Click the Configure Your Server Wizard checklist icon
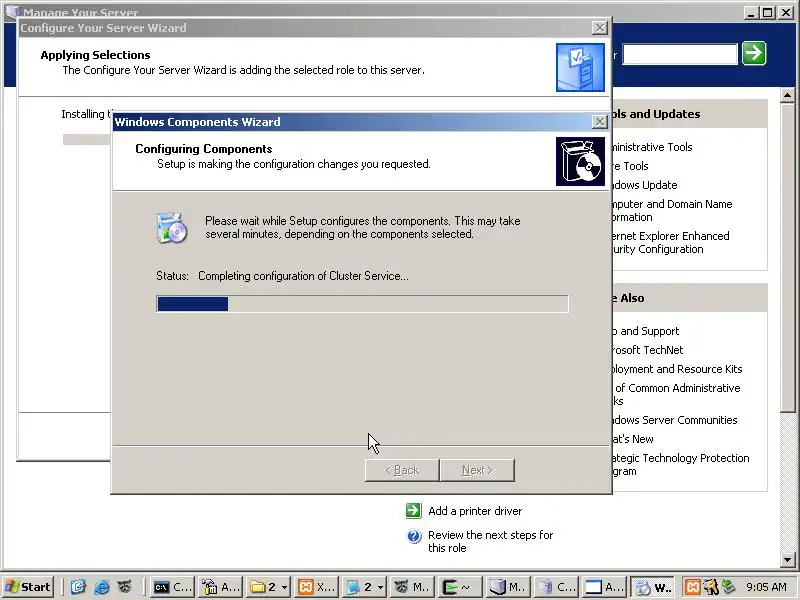Viewport: 800px width, 600px height. tap(580, 67)
